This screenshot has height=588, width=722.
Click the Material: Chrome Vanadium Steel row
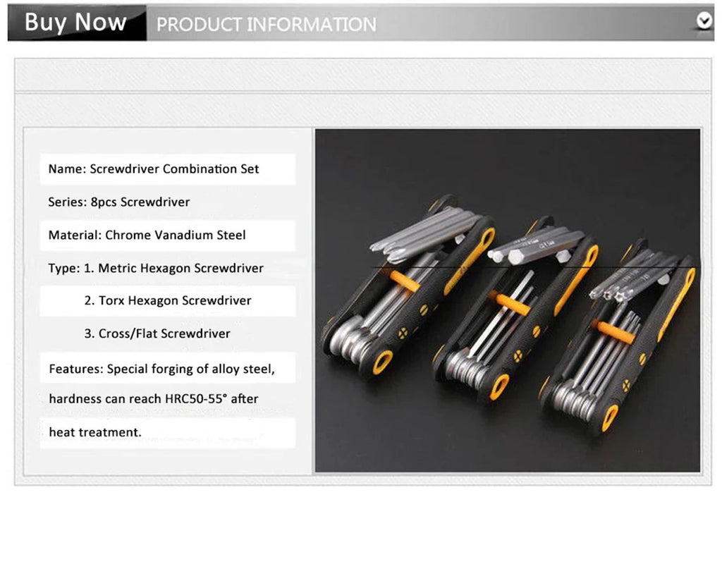click(168, 235)
